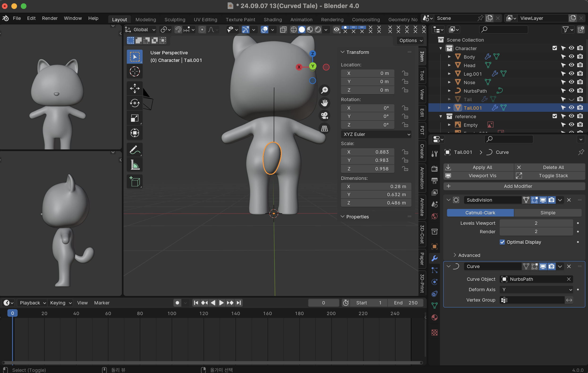588x373 pixels.
Task: Toggle visibility eye for Body object
Action: coord(571,56)
